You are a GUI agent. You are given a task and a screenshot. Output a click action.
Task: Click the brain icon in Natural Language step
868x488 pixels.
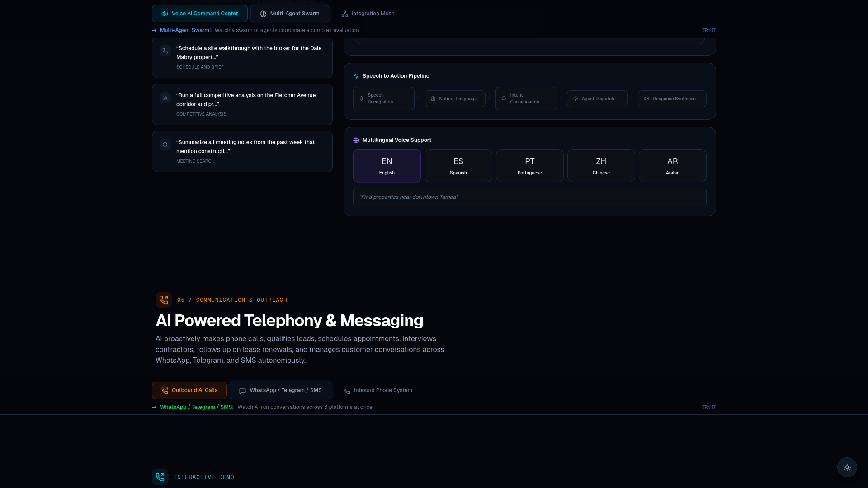433,99
